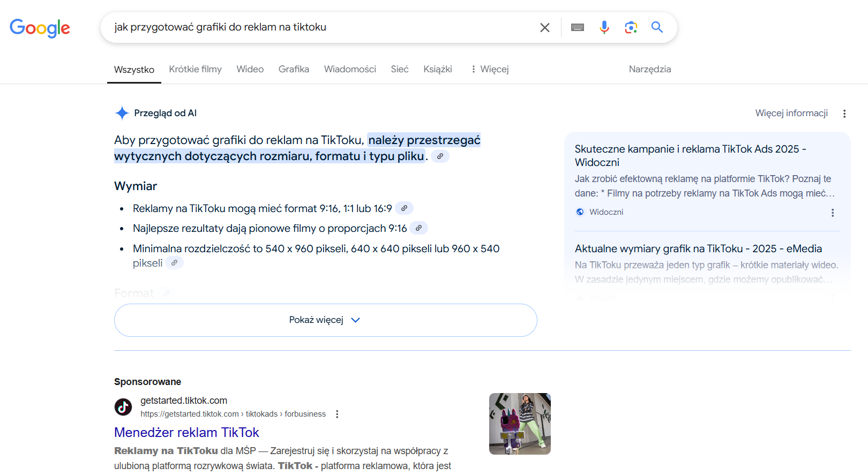Open Narzędzia search tools
Viewport: 868px width, 475px height.
pos(650,69)
